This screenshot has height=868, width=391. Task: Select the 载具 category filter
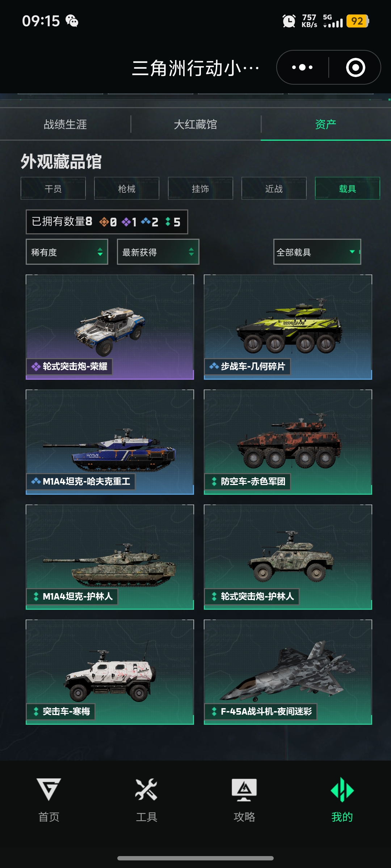pyautogui.click(x=348, y=188)
